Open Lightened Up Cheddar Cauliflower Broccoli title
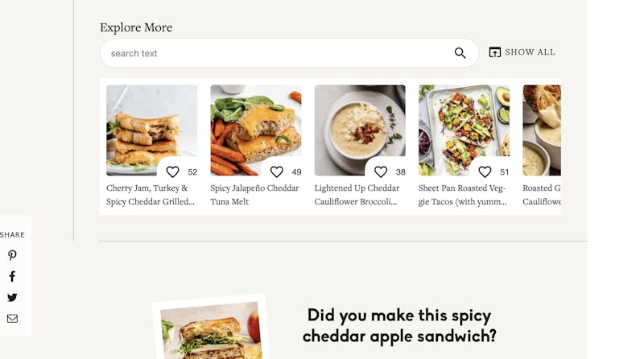The width and height of the screenshot is (644, 359). click(x=357, y=195)
